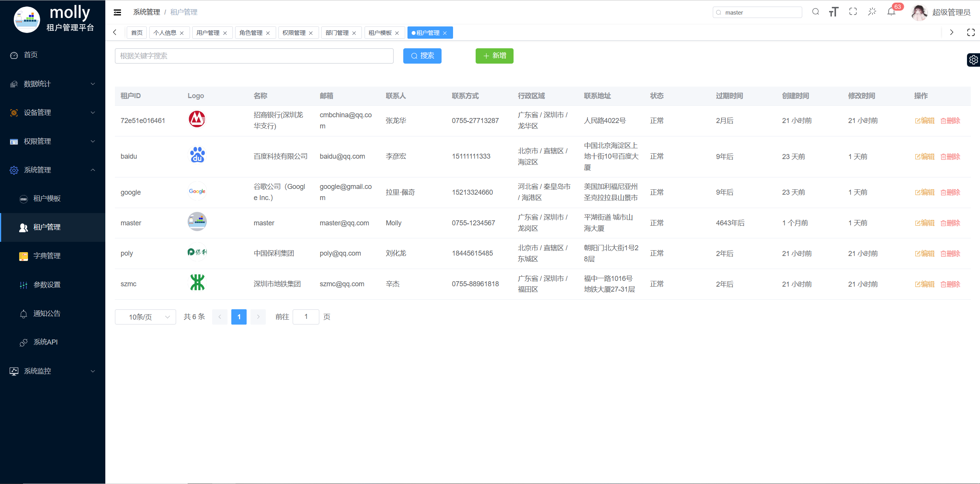Click the green 新增 button
This screenshot has height=484, width=980.
click(x=494, y=56)
